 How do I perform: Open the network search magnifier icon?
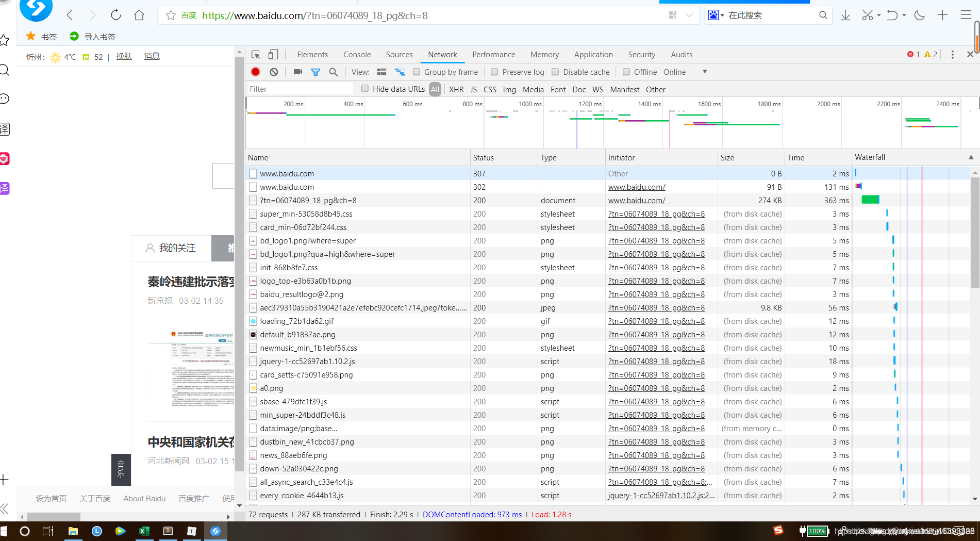point(334,72)
